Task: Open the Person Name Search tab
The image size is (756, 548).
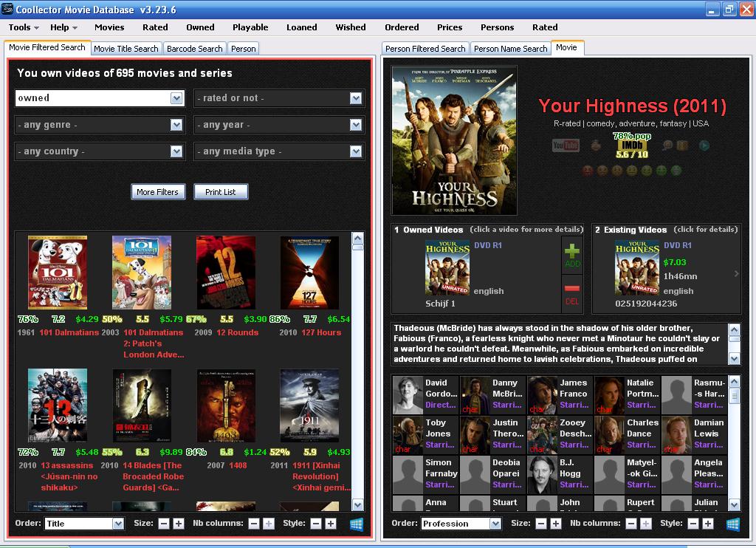Action: click(511, 48)
